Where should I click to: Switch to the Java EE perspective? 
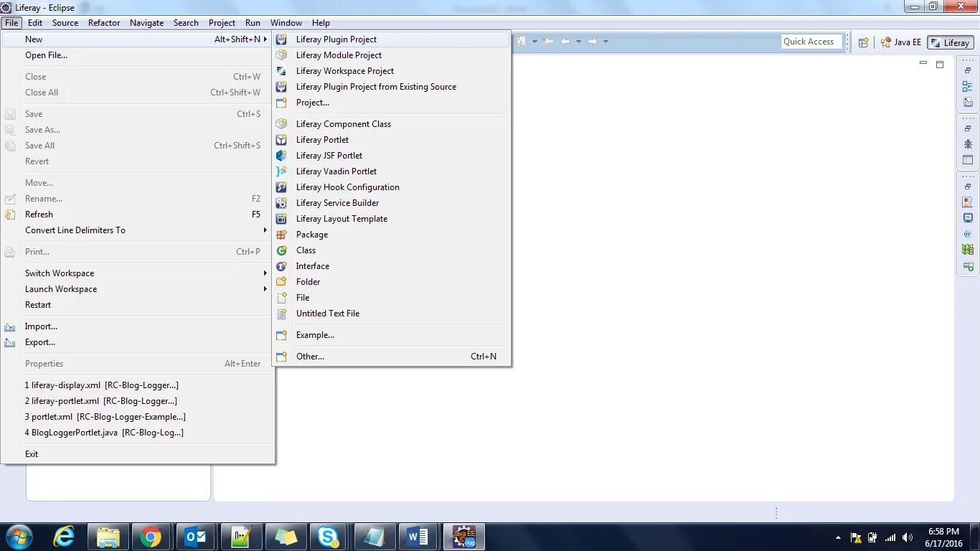[x=901, y=42]
